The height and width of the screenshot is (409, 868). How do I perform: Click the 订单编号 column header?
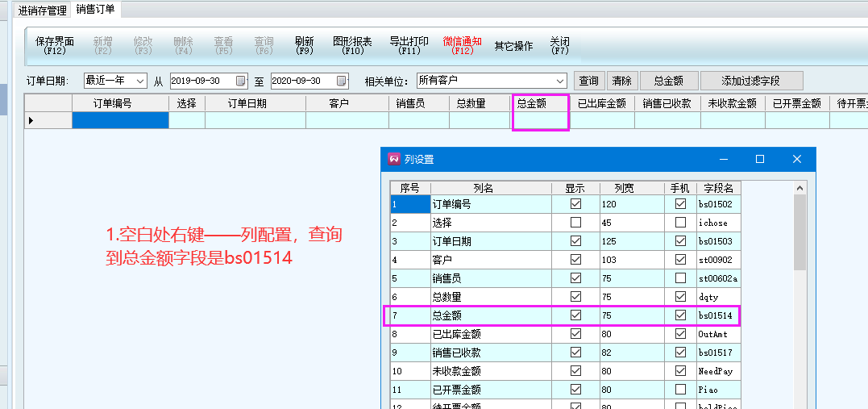[120, 103]
